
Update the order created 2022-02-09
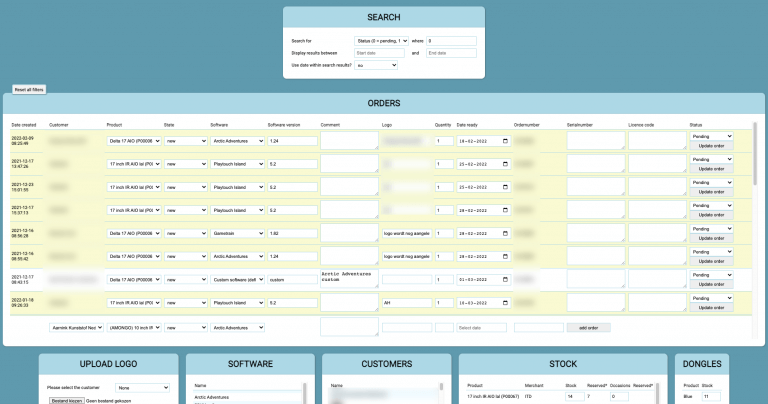click(x=711, y=146)
